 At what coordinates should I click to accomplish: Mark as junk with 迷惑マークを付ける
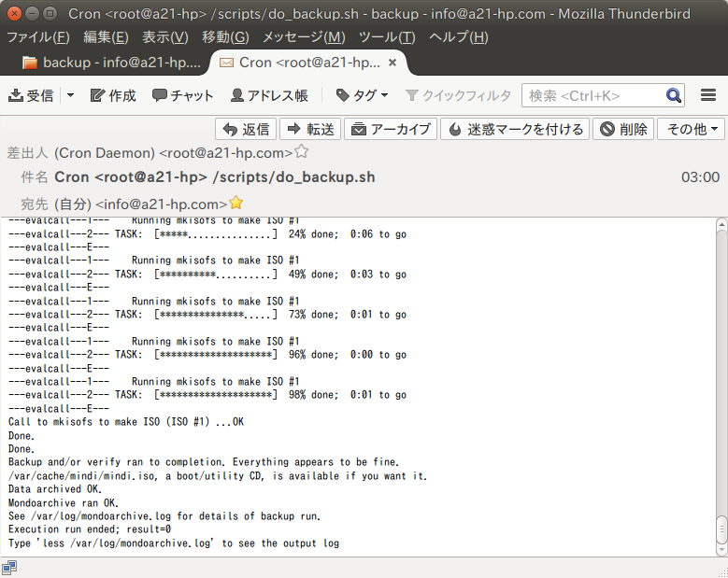coord(515,129)
